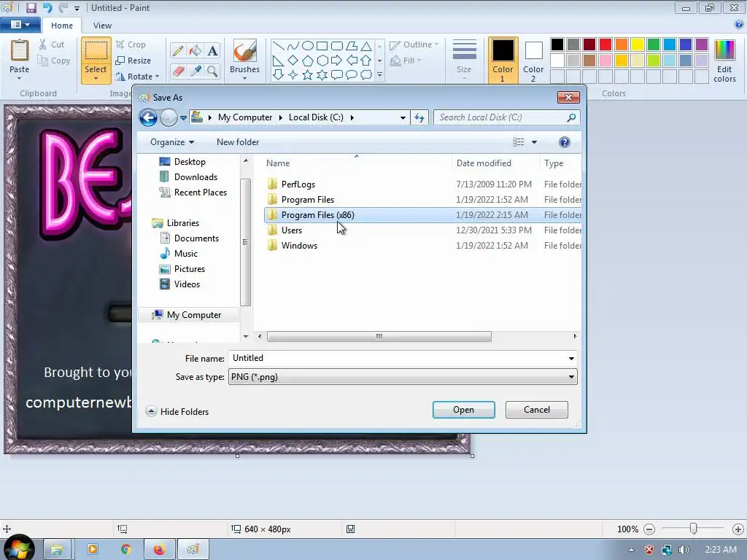Click the Search Local Disk (C:) box
Screen dimensions: 747x560
(x=506, y=117)
